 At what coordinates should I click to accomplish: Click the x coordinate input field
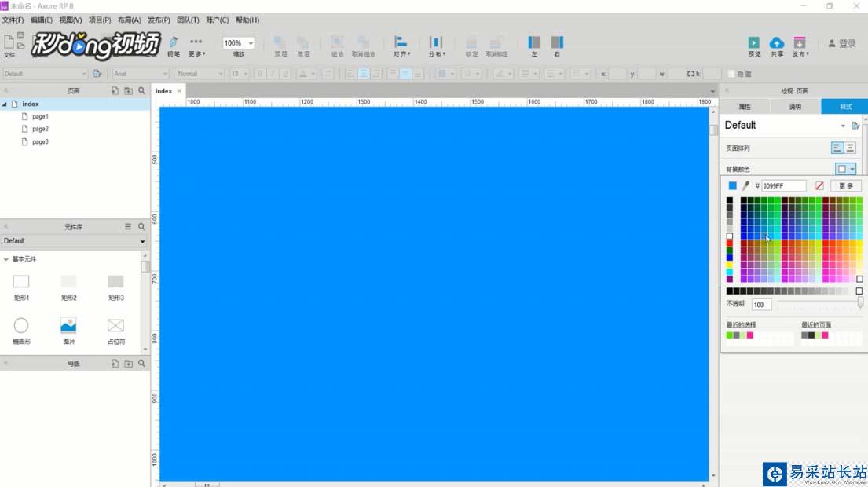[617, 74]
